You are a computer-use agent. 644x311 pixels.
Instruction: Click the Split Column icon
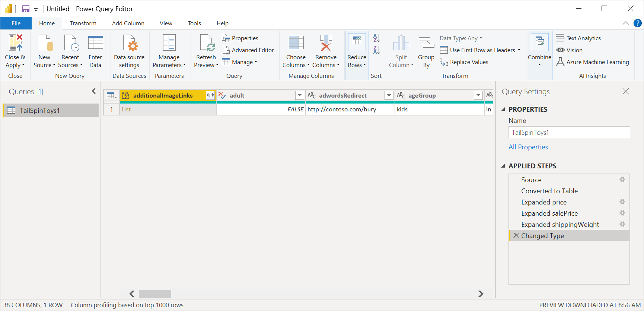pos(401,42)
